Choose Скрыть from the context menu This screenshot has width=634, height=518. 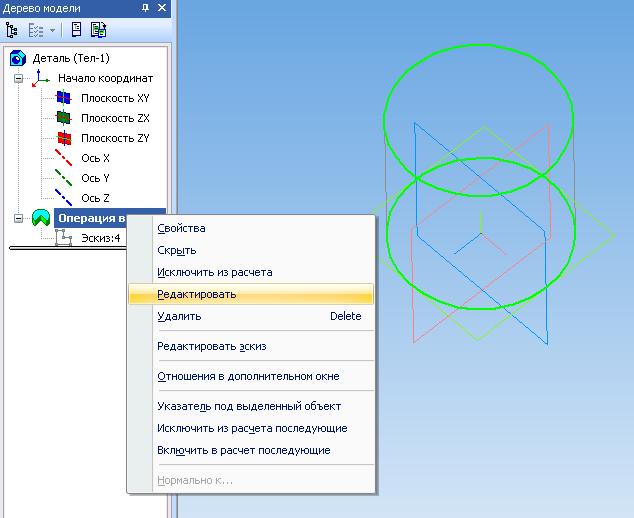point(251,250)
